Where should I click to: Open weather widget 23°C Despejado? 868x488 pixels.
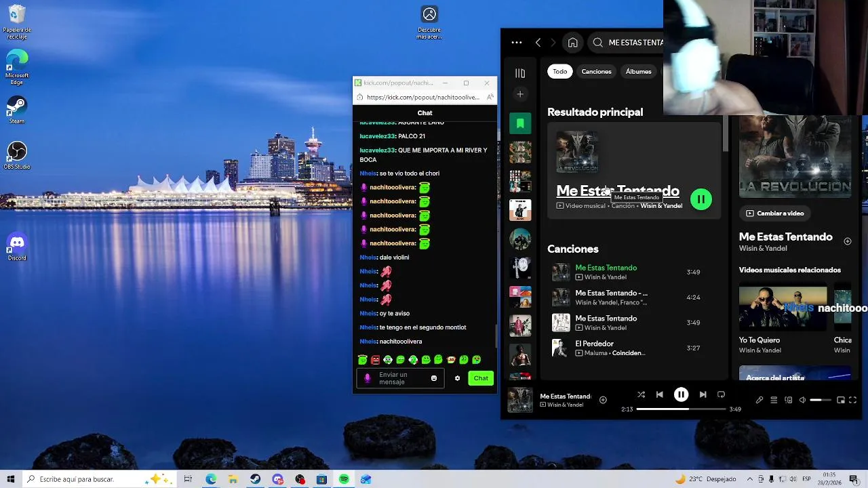705,479
